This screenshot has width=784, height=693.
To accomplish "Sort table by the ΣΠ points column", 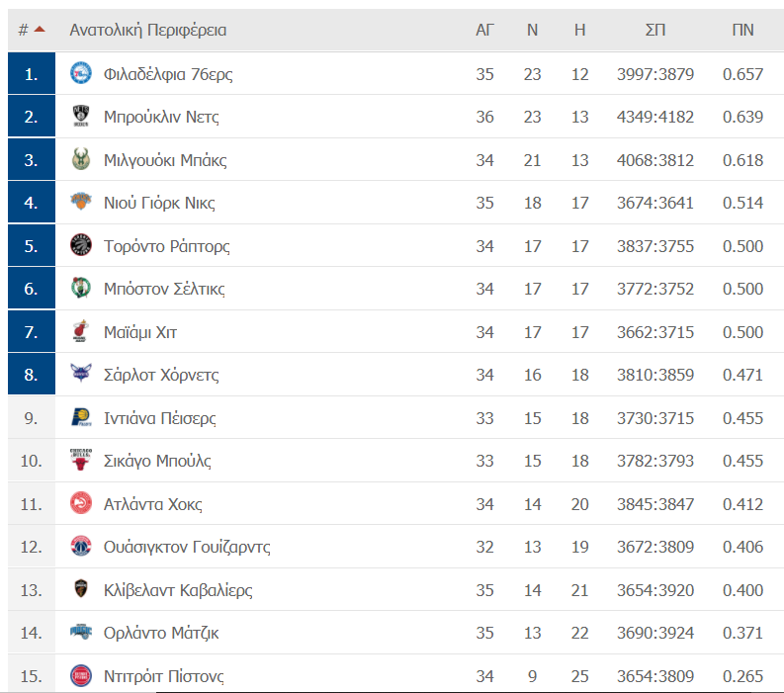I will pyautogui.click(x=655, y=30).
